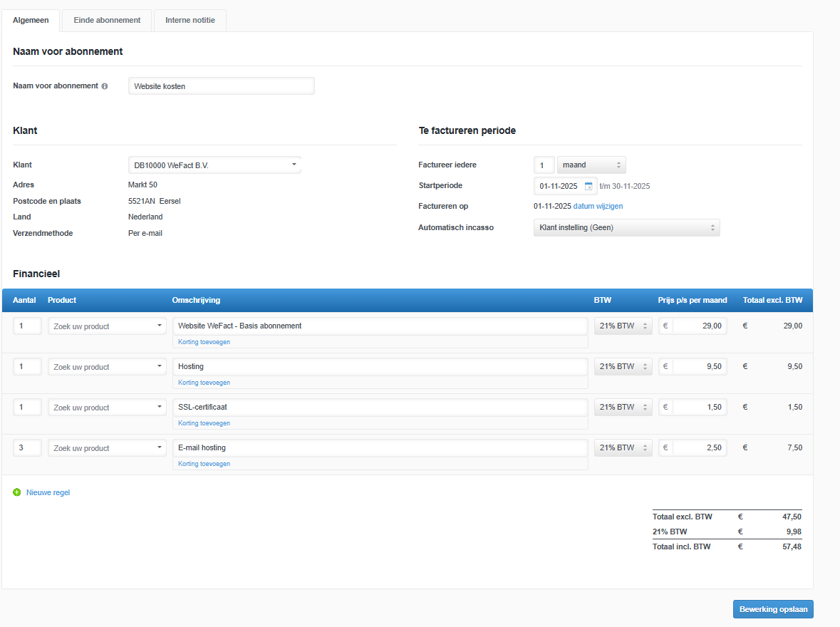Expand the Automatisch incasso dropdown
The image size is (840, 627).
626,227
